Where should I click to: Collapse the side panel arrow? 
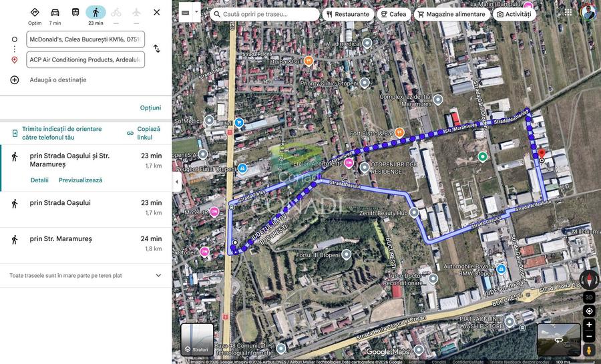[x=176, y=182]
